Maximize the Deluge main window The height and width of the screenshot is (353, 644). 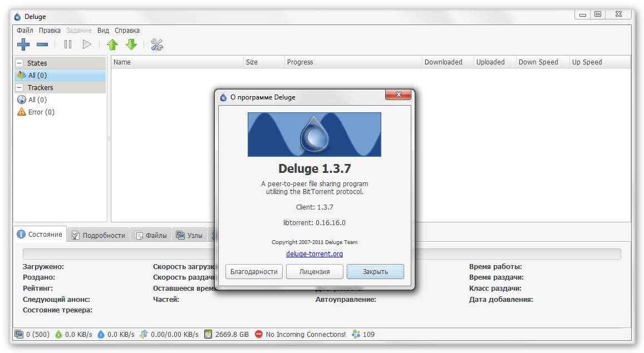[x=598, y=14]
